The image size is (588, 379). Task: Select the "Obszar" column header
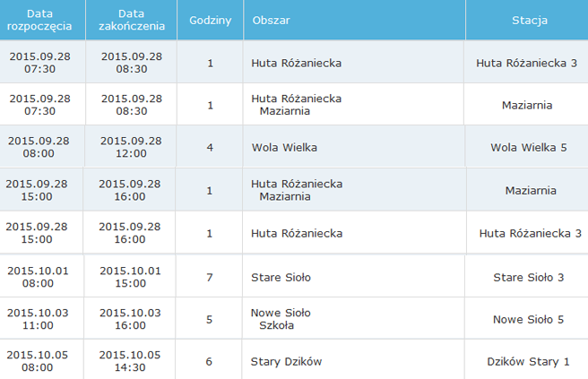[x=272, y=20]
